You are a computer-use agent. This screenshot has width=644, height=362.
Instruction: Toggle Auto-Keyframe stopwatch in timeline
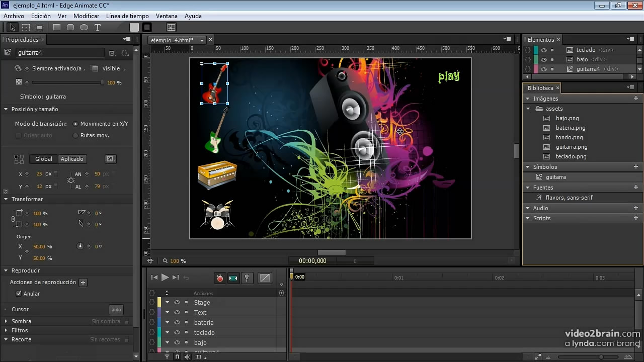pyautogui.click(x=220, y=278)
